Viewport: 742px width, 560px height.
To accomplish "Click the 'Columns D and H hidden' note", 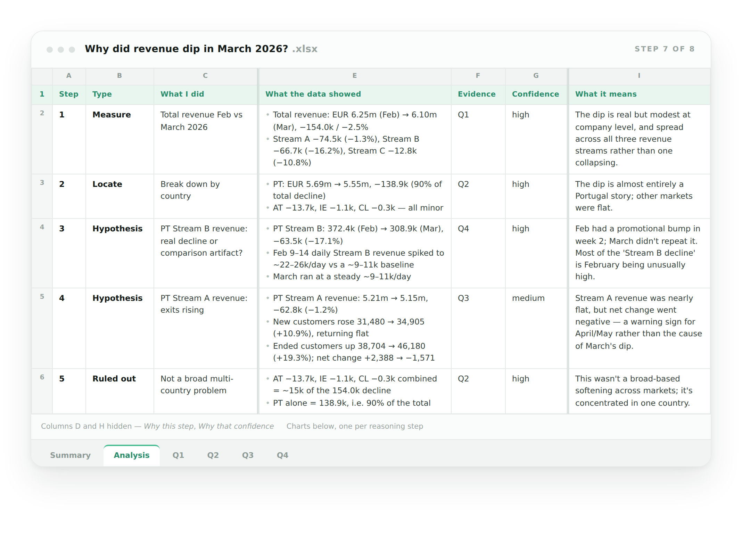I will [x=157, y=426].
